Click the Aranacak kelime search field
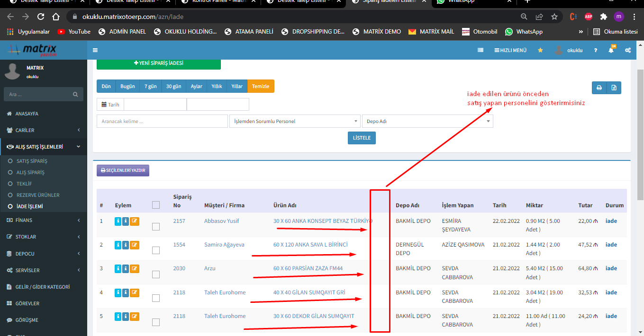Viewport: 644px width, 336px height. (x=162, y=121)
